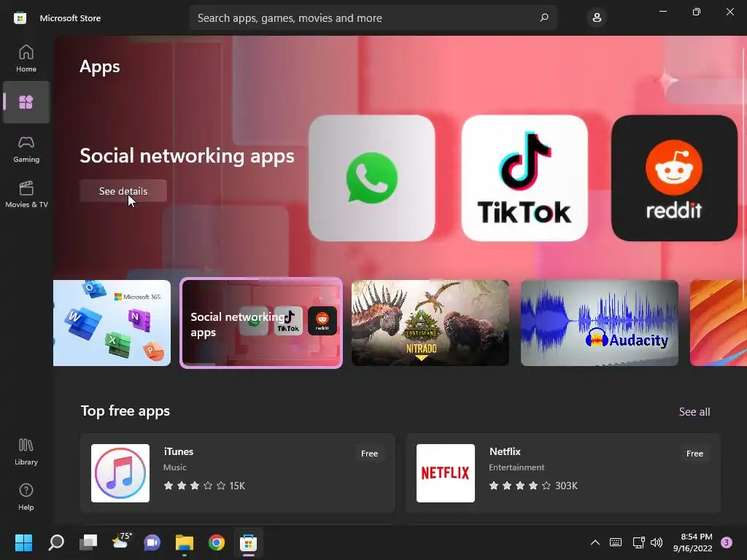The image size is (747, 560).
Task: Select the Microsoft 365 carousel thumbnail
Action: [112, 323]
